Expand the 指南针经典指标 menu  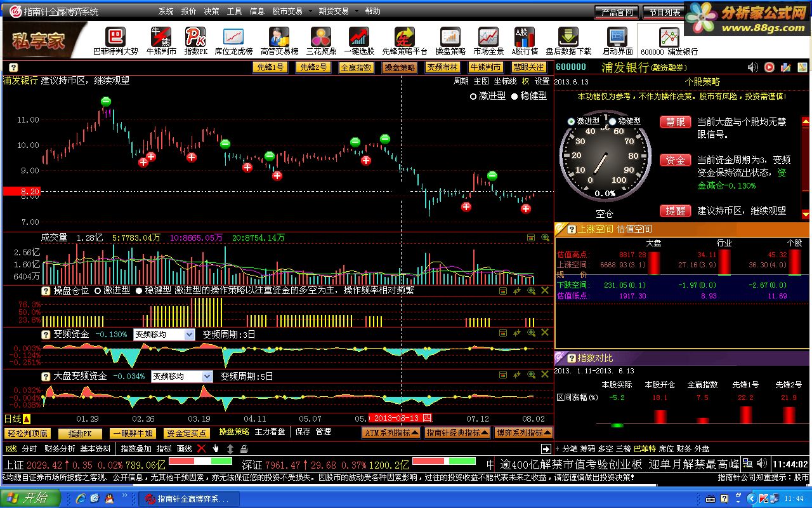pos(457,432)
